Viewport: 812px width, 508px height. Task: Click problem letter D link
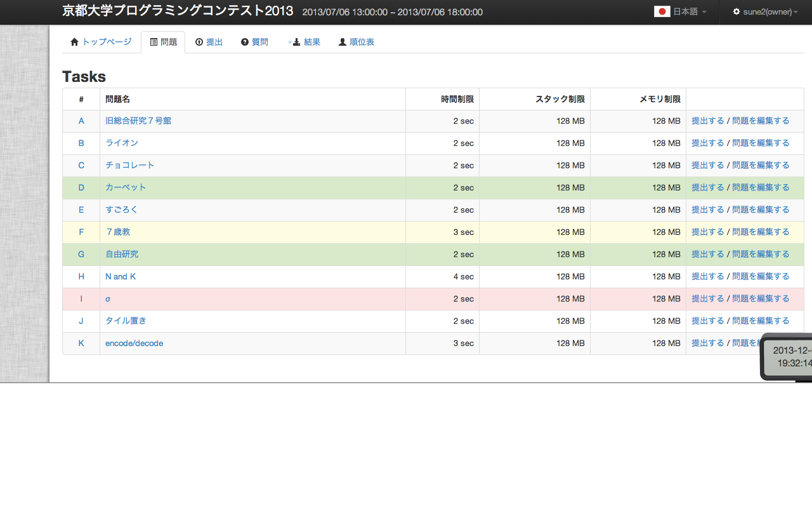(x=81, y=187)
